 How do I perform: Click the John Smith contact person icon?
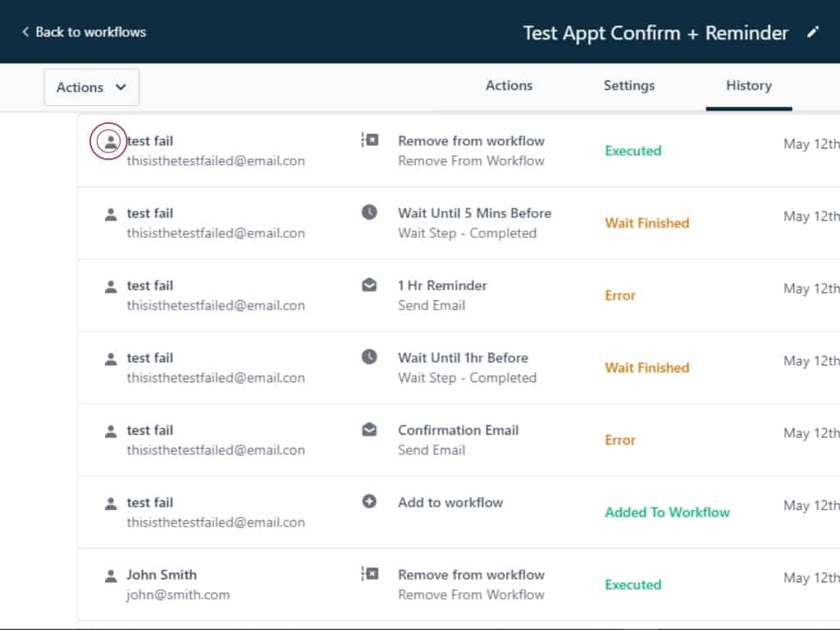pyautogui.click(x=111, y=576)
